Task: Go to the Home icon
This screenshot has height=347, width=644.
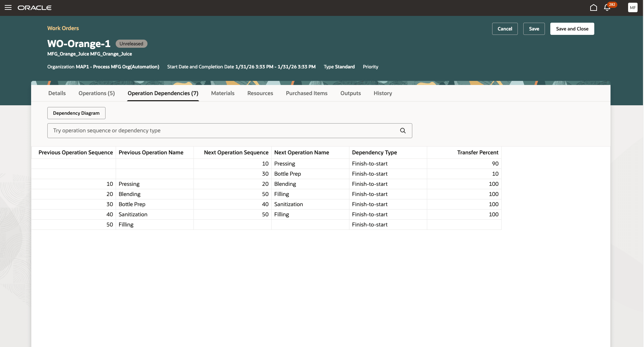Action: (x=593, y=8)
